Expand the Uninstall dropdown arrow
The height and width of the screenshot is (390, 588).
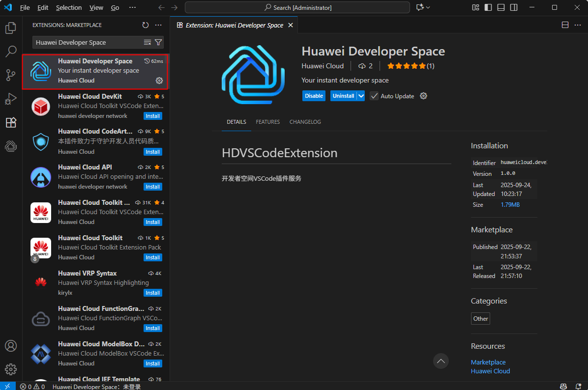(361, 96)
